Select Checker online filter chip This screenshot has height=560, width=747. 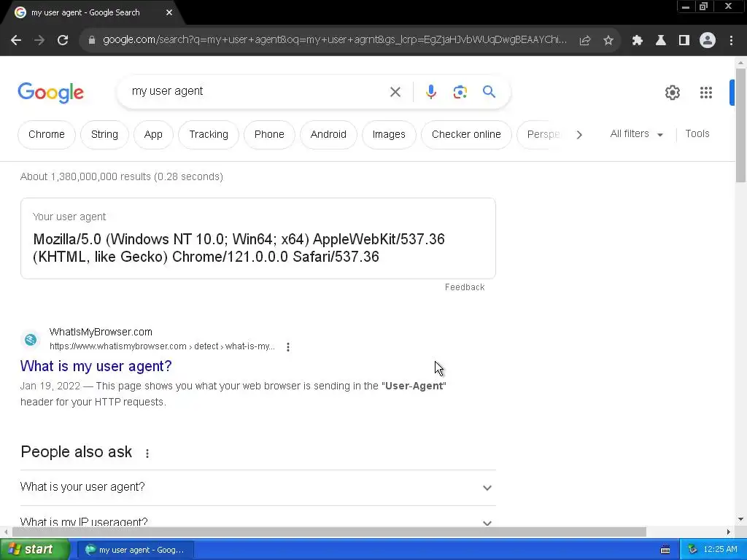point(466,135)
